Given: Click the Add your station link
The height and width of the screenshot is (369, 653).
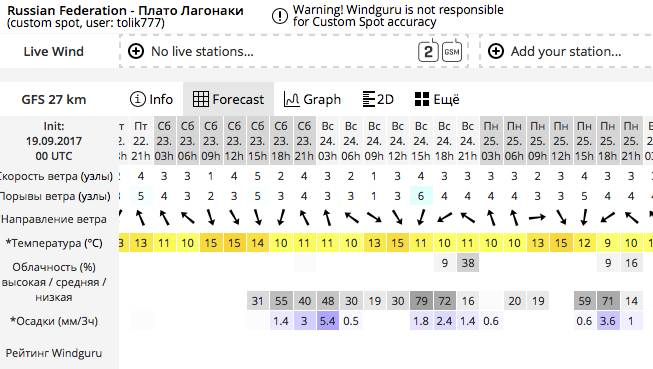Looking at the screenshot, I should tap(566, 51).
